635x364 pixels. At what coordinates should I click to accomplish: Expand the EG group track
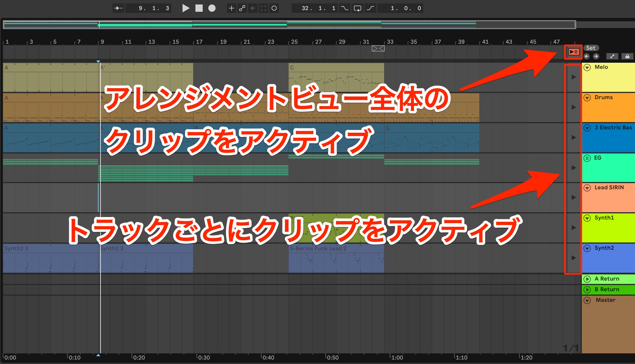[x=587, y=158]
